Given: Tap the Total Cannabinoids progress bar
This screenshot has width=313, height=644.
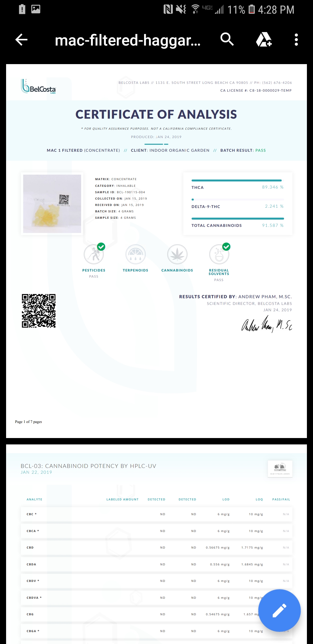Looking at the screenshot, I should [238, 218].
